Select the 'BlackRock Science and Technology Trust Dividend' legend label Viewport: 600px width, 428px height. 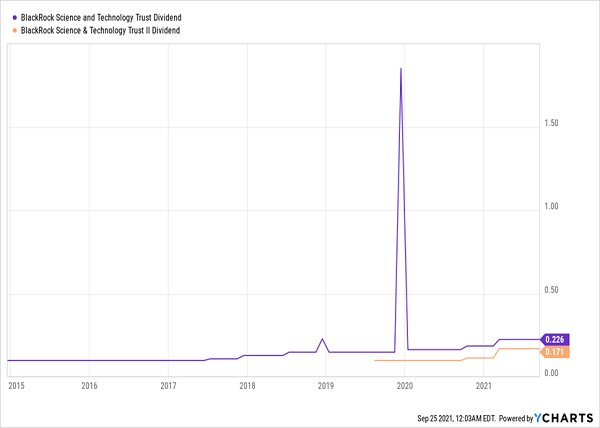(101, 18)
